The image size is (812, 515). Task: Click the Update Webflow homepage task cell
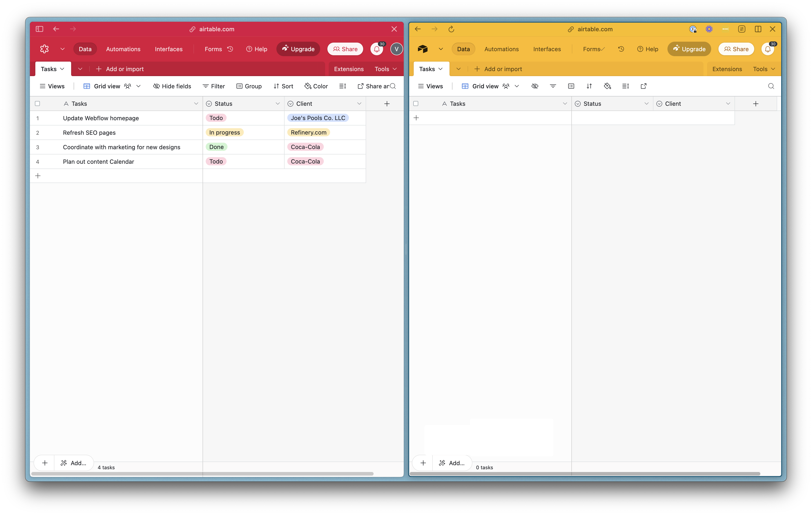(101, 118)
